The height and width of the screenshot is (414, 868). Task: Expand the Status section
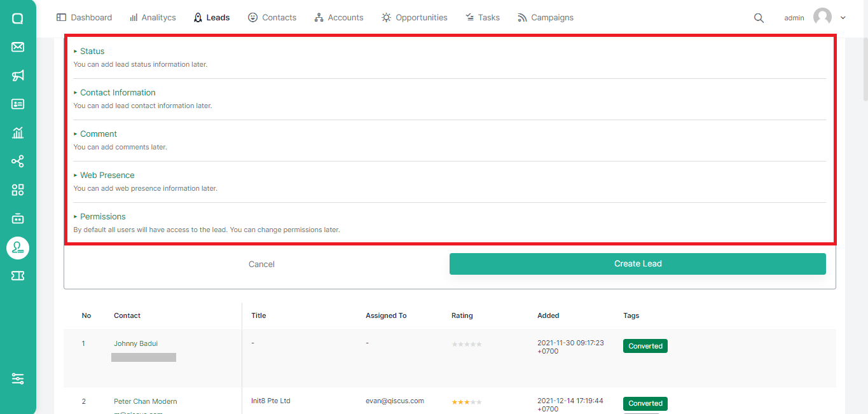[92, 52]
